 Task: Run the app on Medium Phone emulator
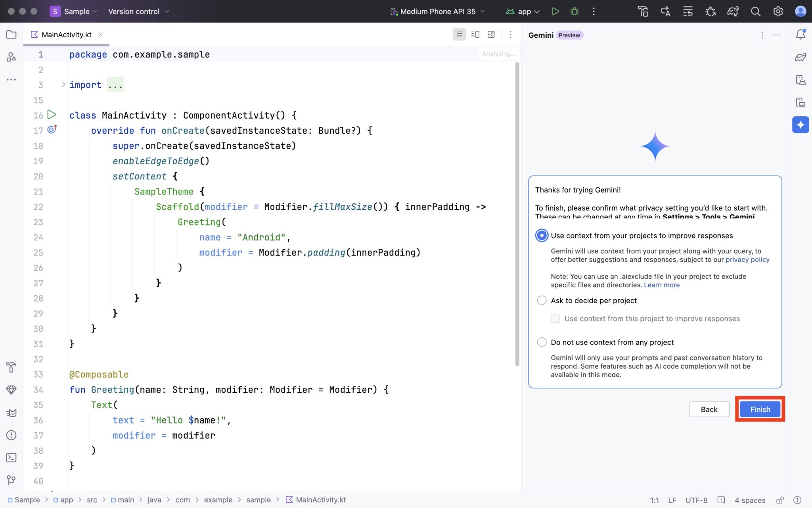coord(555,11)
